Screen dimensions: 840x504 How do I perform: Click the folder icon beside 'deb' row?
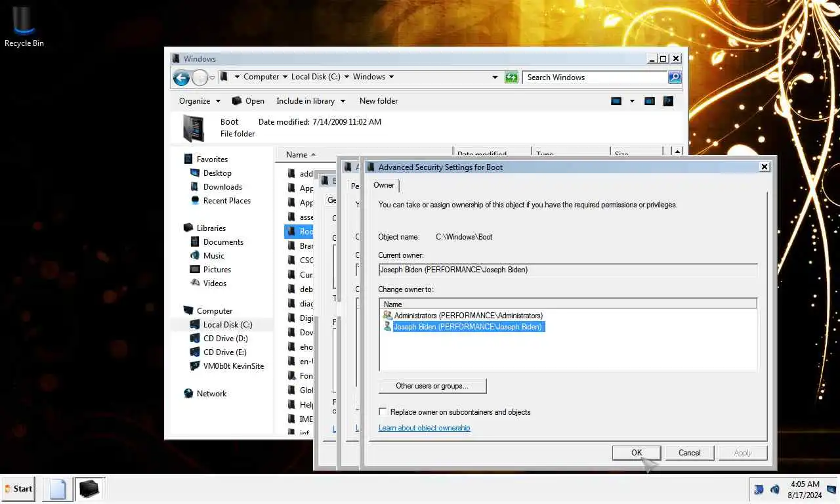(292, 289)
